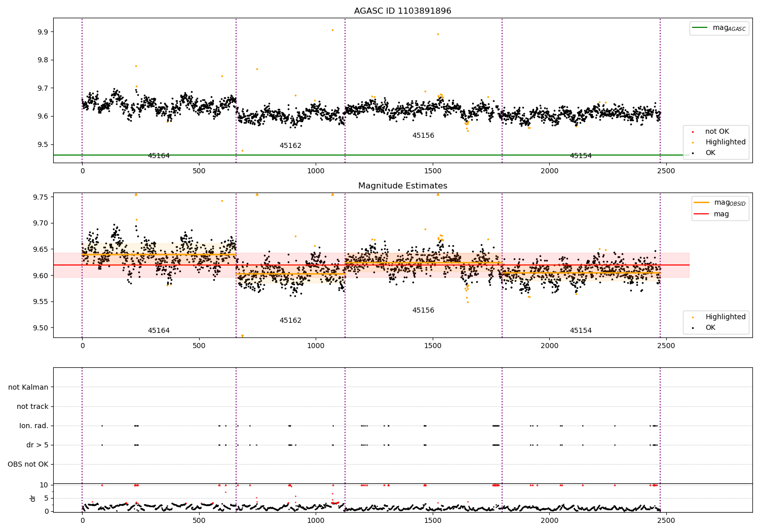Image resolution: width=760 pixels, height=532 pixels.
Task: Click the "not Kalman" axis label
Action: (28, 387)
